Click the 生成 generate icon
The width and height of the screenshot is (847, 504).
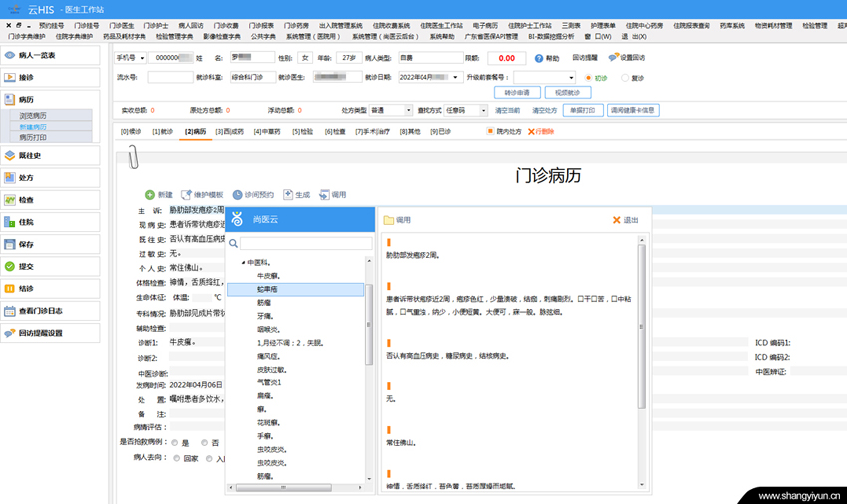coord(288,195)
